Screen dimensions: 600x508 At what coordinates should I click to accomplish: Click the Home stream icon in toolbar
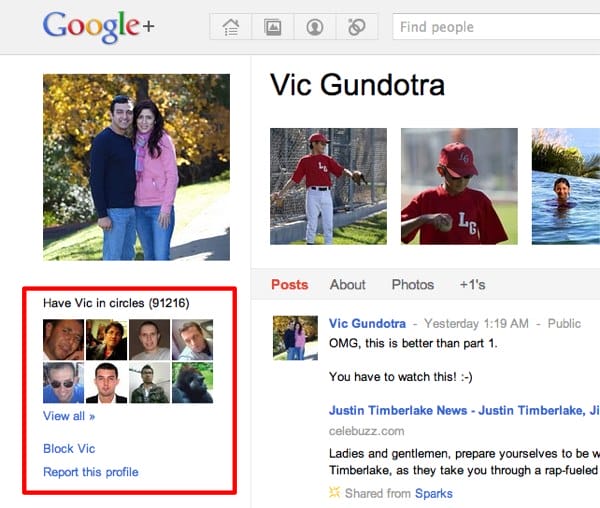click(230, 27)
